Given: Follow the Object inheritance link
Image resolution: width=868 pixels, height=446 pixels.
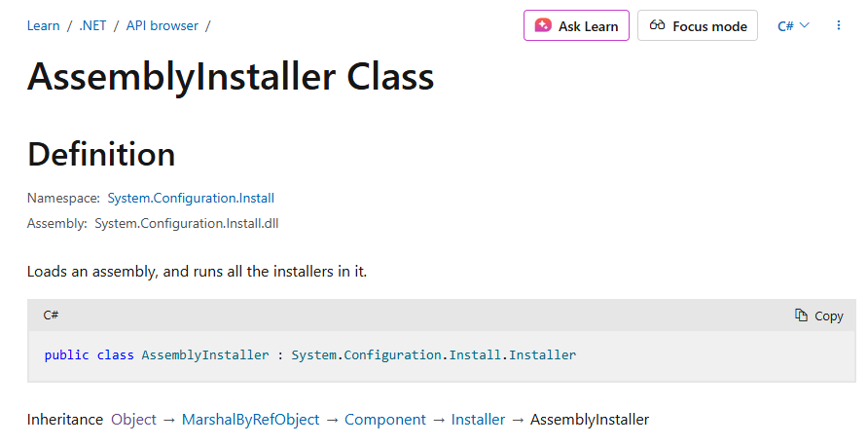Looking at the screenshot, I should (x=133, y=420).
